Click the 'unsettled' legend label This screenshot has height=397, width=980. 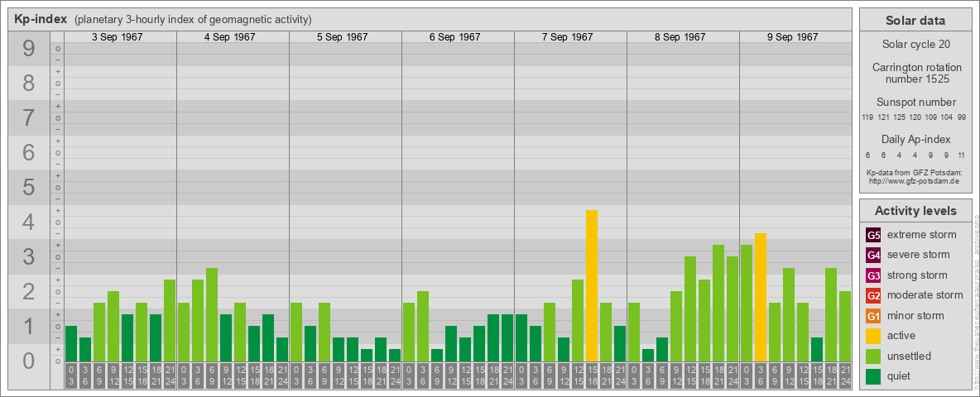[910, 356]
